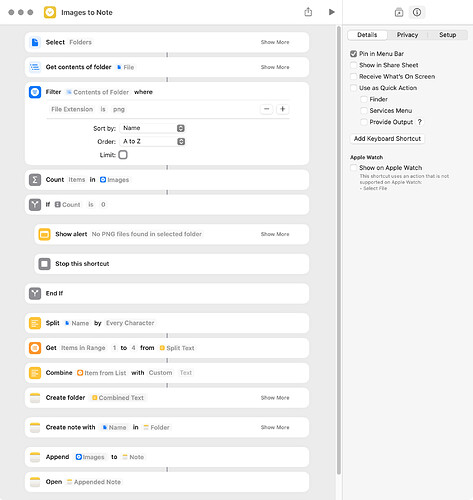Open the Sort by Name dropdown

click(152, 128)
